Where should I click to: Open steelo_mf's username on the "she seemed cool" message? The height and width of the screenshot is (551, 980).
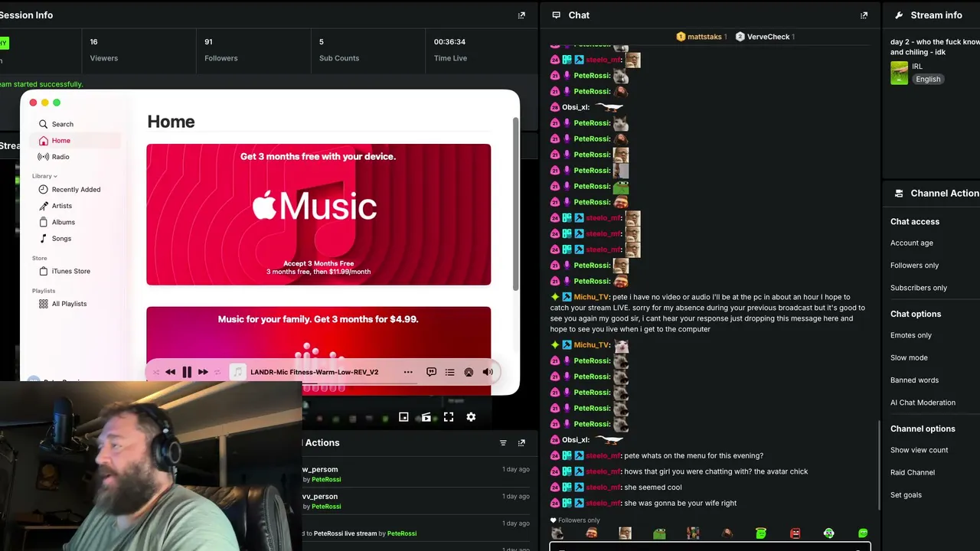click(603, 487)
